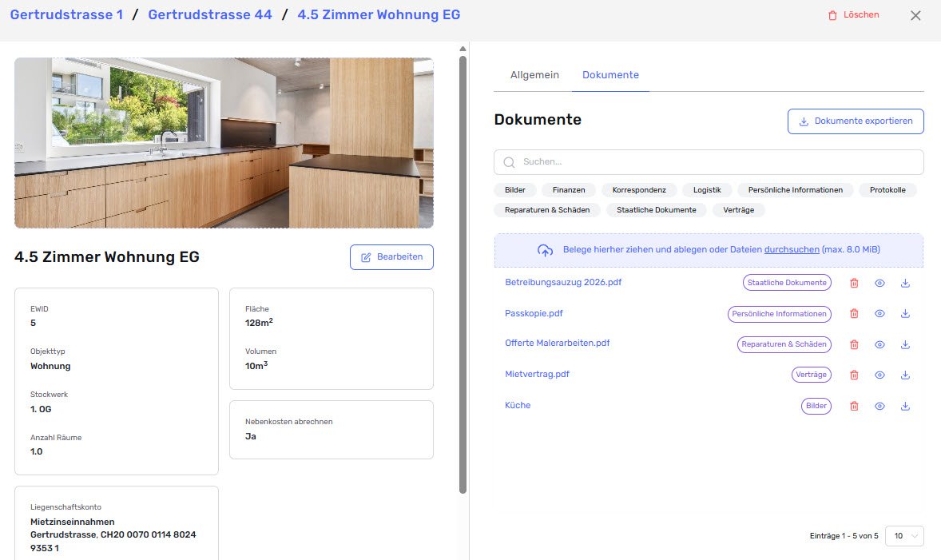The width and height of the screenshot is (941, 560).
Task: Open Mietvertrag.pdf link
Action: (x=537, y=374)
